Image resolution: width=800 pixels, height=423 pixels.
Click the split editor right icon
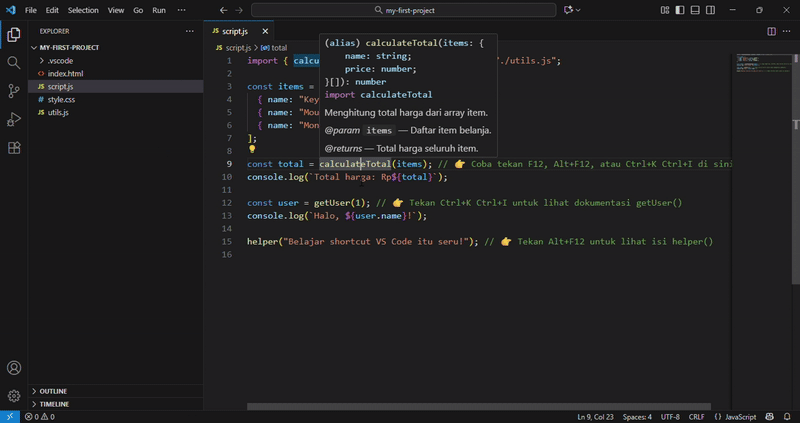pyautogui.click(x=771, y=31)
